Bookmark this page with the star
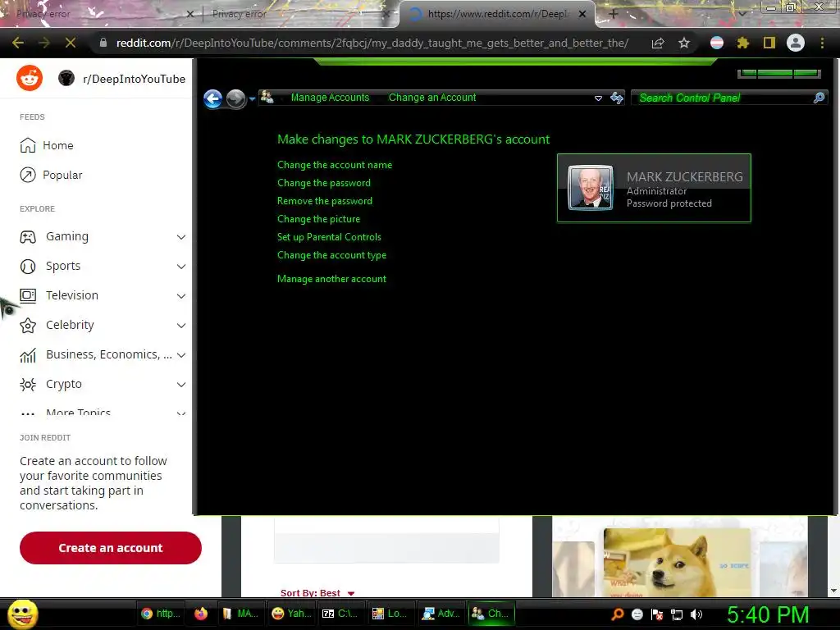The width and height of the screenshot is (840, 630). 684,43
